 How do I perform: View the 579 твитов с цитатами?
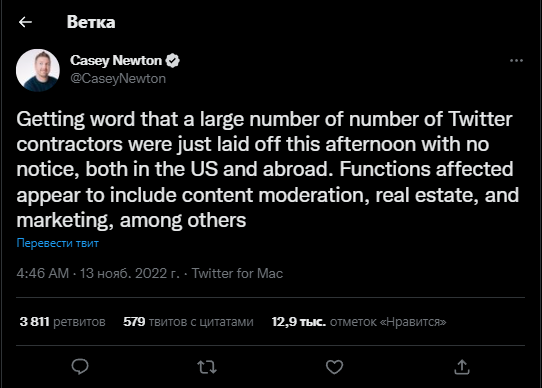click(x=188, y=322)
